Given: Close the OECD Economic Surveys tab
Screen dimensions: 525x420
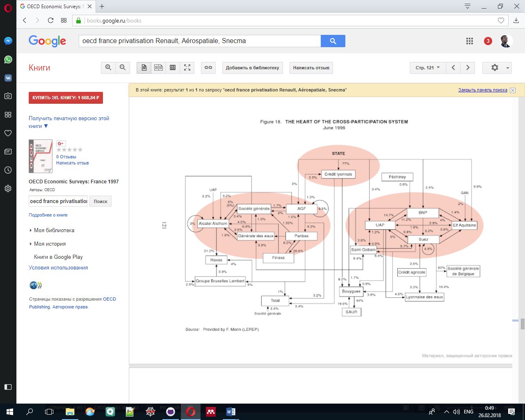Looking at the screenshot, I should (90, 6).
